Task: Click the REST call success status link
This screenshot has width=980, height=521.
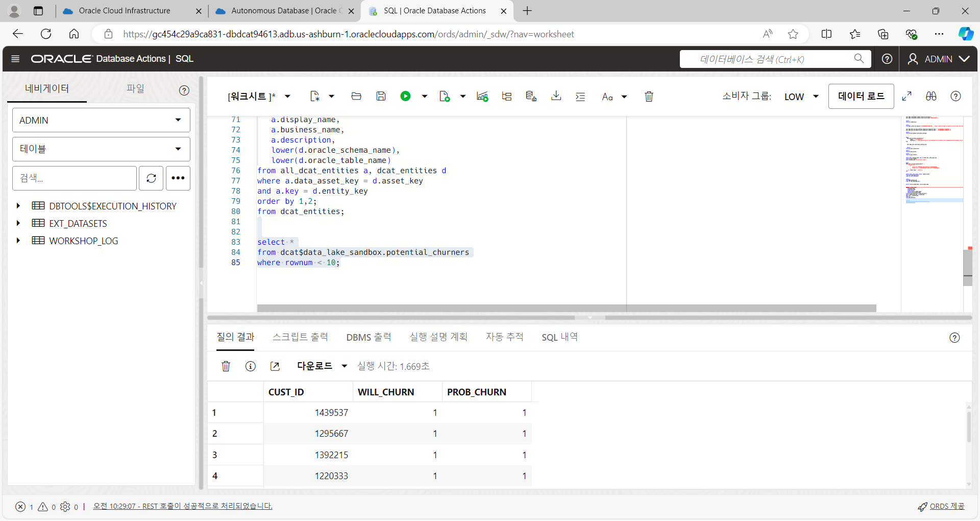Action: [183, 506]
